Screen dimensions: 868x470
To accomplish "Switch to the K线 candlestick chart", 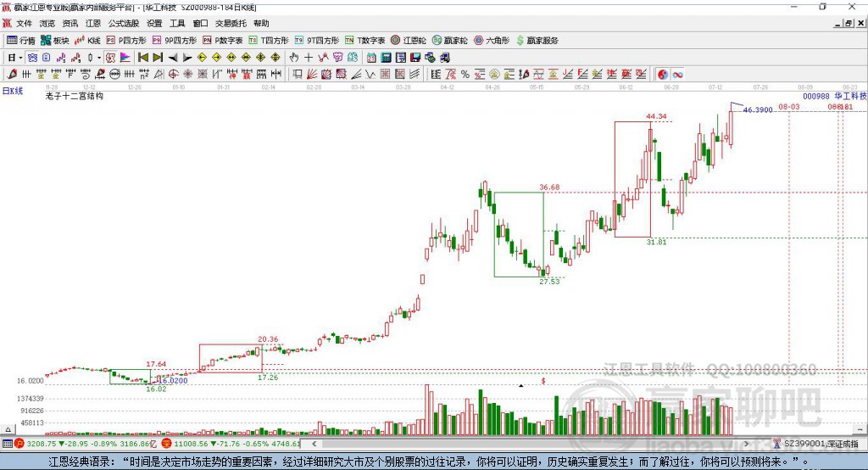I will (87, 41).
